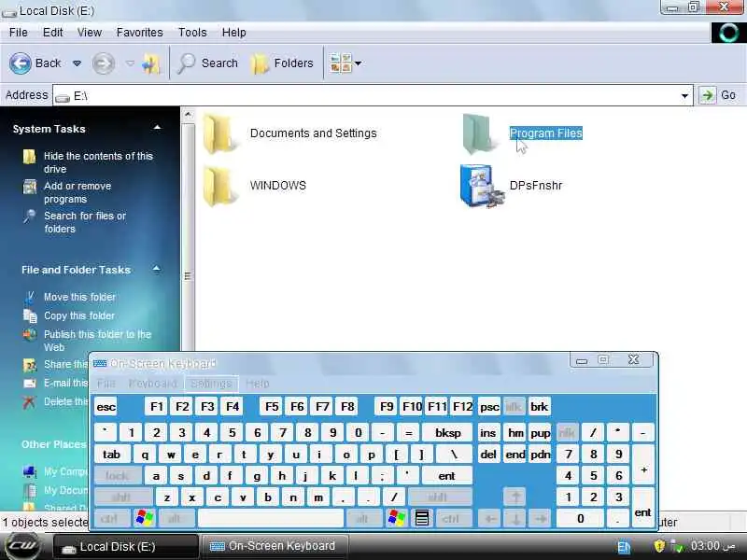Open the View menu

90,33
